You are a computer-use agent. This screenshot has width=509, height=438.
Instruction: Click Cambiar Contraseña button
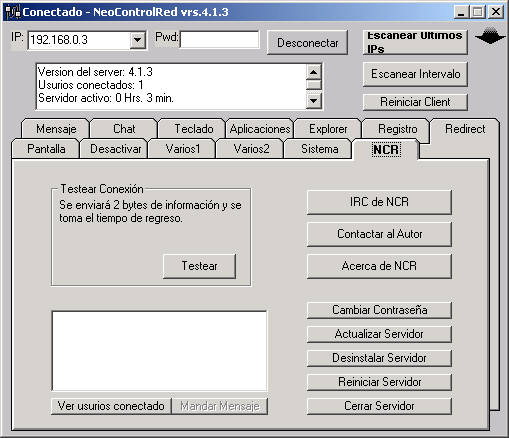click(379, 310)
